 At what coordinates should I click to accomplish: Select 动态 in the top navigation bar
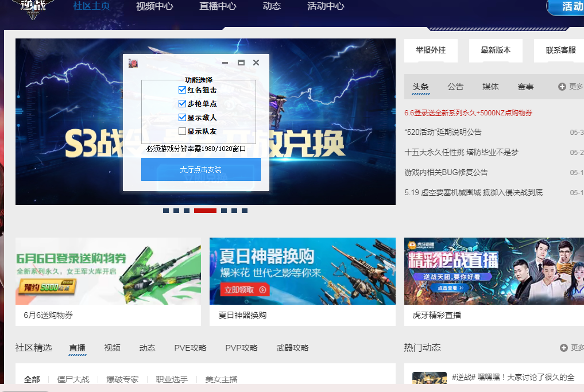[x=272, y=6]
